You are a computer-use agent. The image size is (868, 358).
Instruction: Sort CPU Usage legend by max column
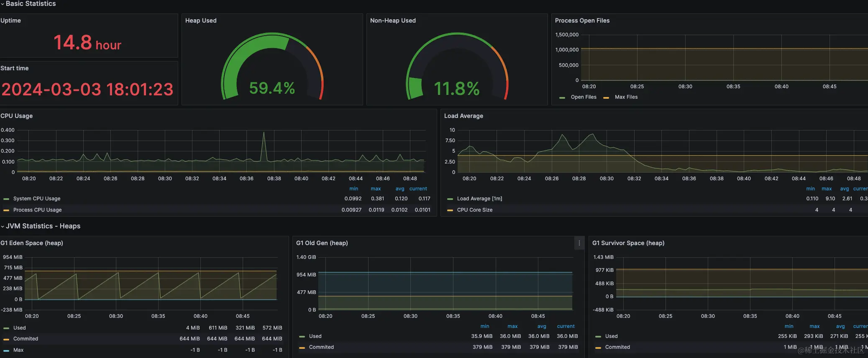click(x=376, y=189)
